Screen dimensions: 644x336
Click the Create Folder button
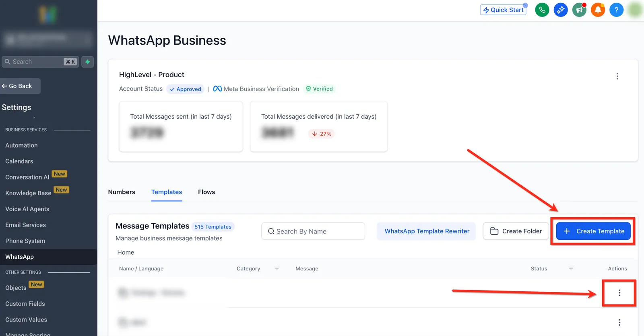(516, 231)
